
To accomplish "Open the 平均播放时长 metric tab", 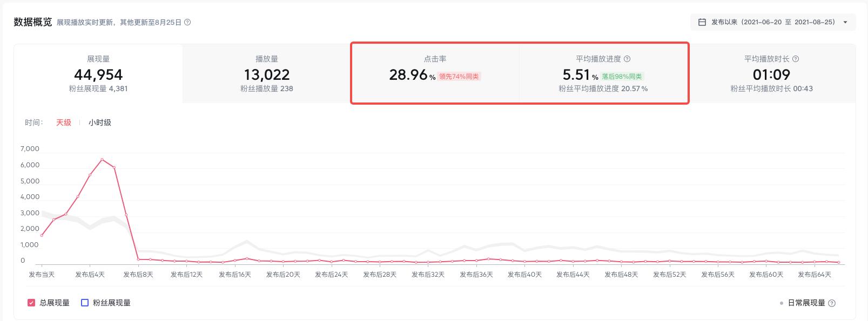I will click(771, 73).
